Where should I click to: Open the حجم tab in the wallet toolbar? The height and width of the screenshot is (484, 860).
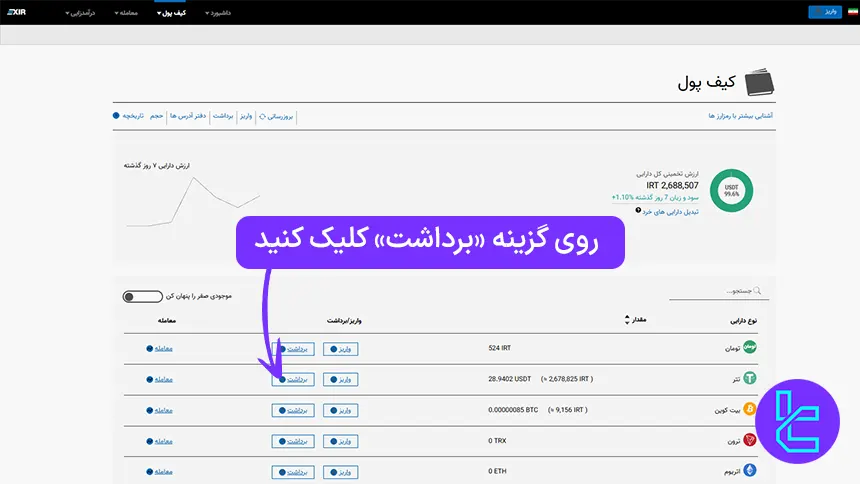tap(156, 116)
